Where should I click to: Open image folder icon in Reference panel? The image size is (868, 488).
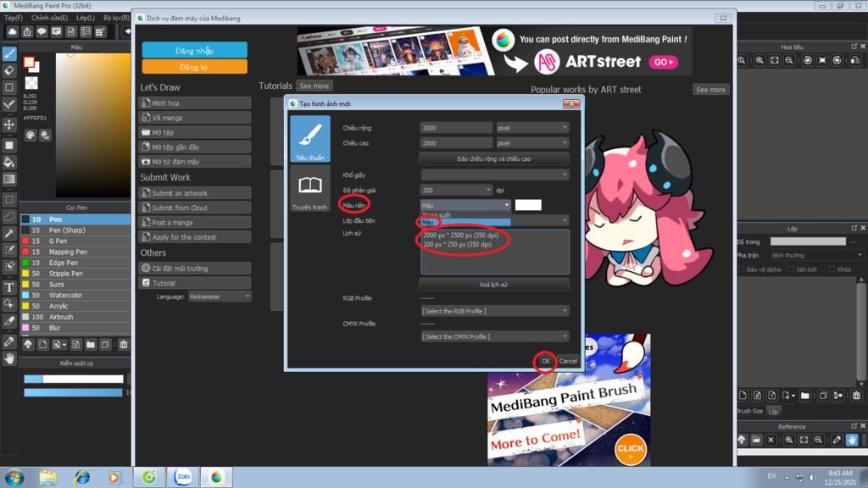point(756,440)
